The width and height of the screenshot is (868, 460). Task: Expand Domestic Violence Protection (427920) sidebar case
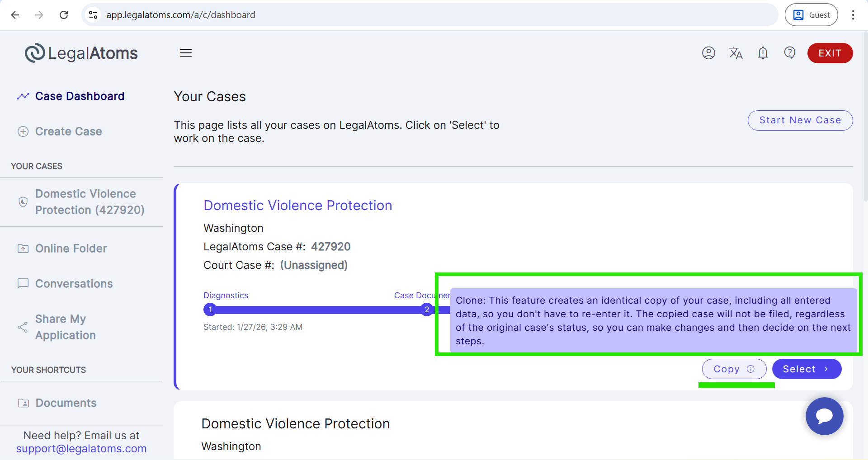point(90,202)
